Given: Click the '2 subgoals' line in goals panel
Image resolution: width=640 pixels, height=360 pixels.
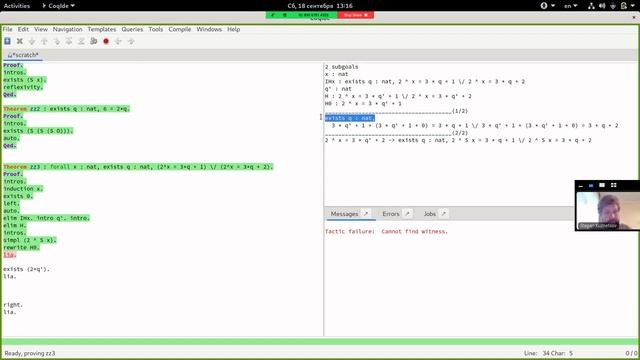Looking at the screenshot, I should (x=342, y=67).
